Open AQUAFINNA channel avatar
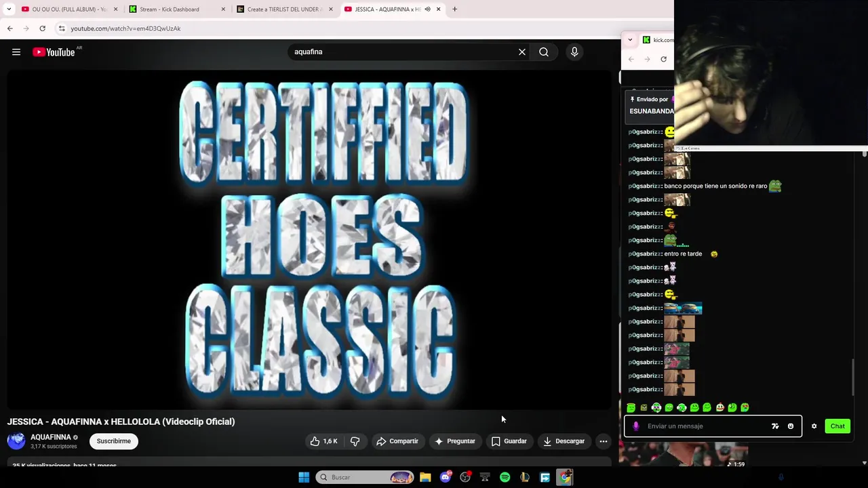 click(x=16, y=441)
